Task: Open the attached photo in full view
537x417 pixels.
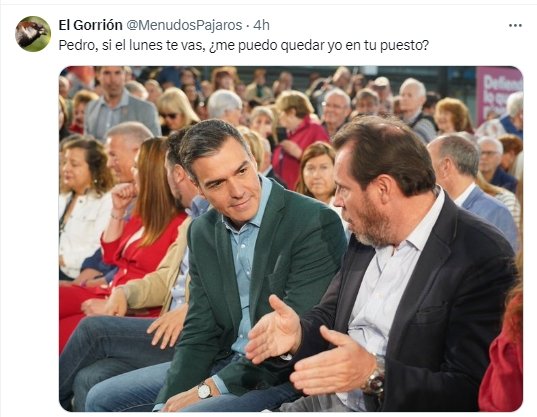Action: coord(291,239)
